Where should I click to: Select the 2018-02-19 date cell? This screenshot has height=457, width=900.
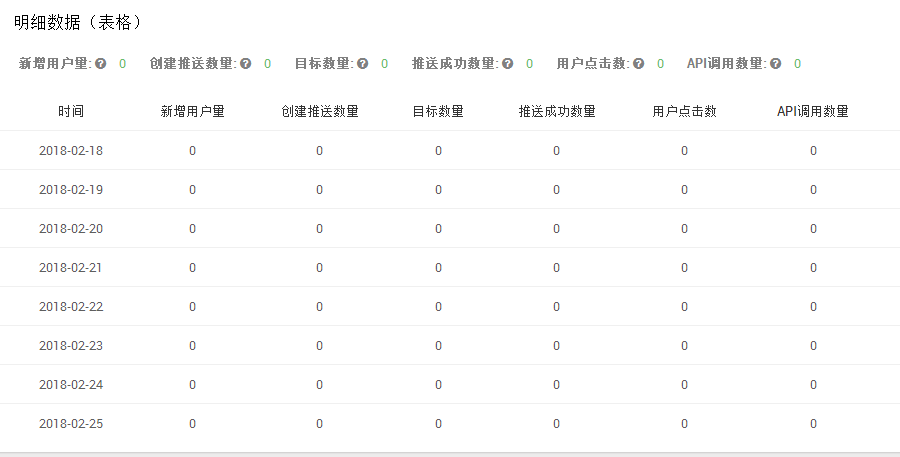point(71,189)
